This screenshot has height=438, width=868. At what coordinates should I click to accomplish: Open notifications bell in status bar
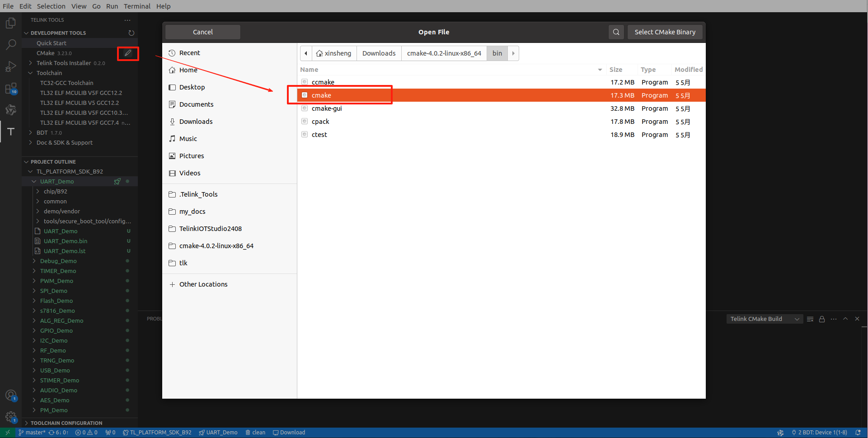[858, 433]
